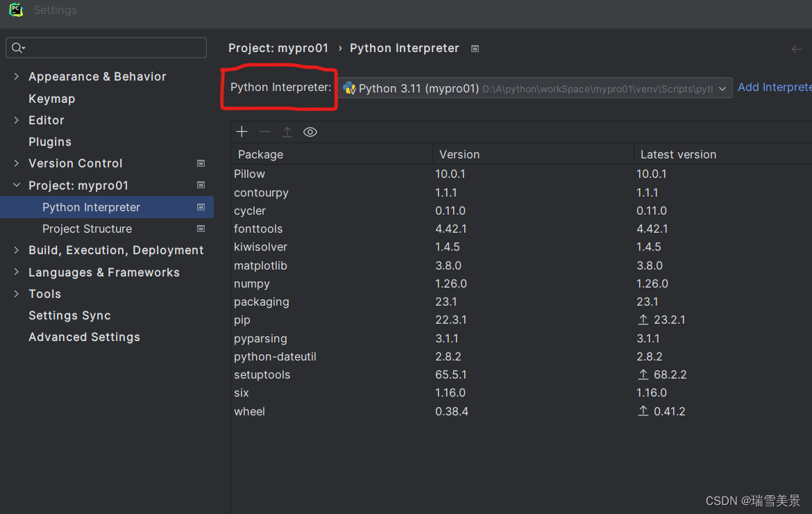Sort by Latest version column header
The image size is (812, 514).
(x=723, y=154)
